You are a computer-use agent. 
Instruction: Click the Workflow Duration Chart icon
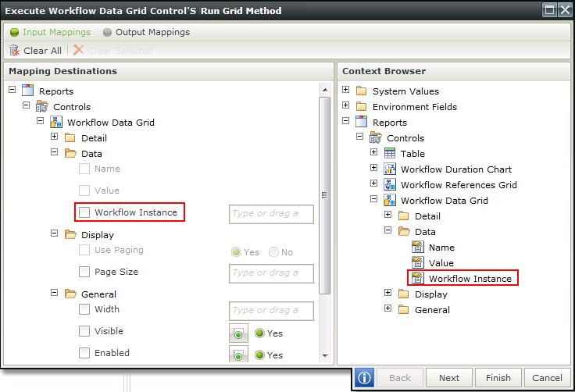click(389, 169)
